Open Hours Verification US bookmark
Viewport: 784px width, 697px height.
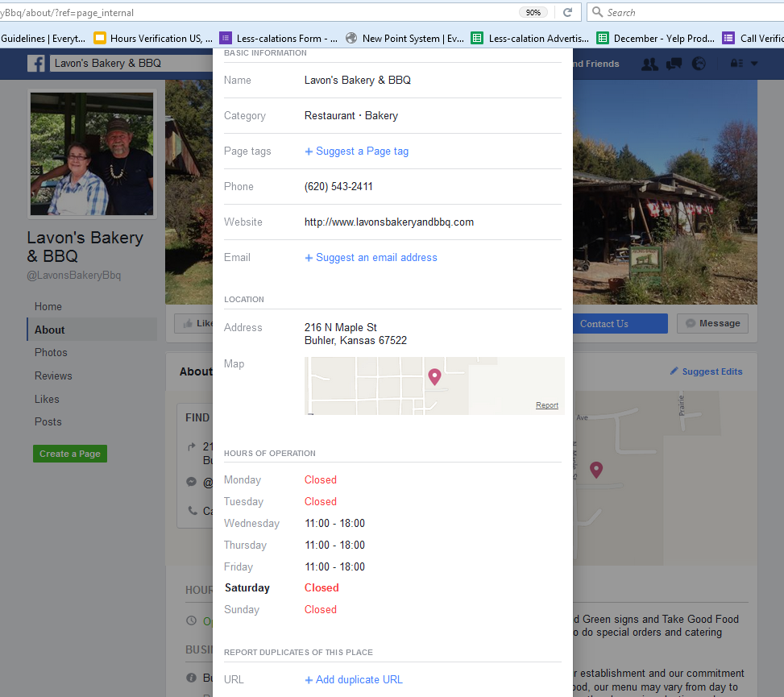[x=154, y=38]
